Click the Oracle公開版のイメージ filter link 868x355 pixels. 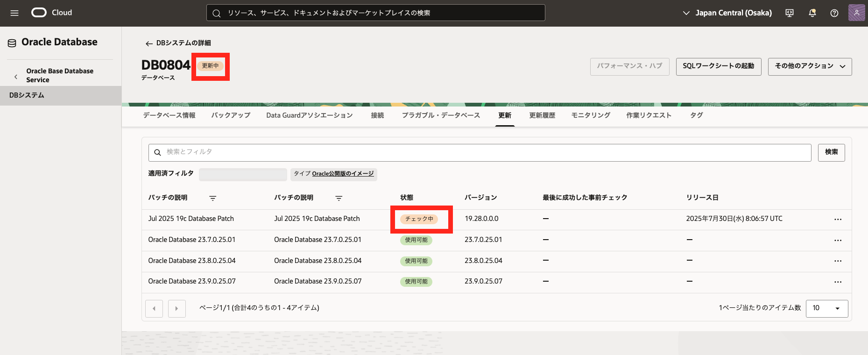pos(343,174)
